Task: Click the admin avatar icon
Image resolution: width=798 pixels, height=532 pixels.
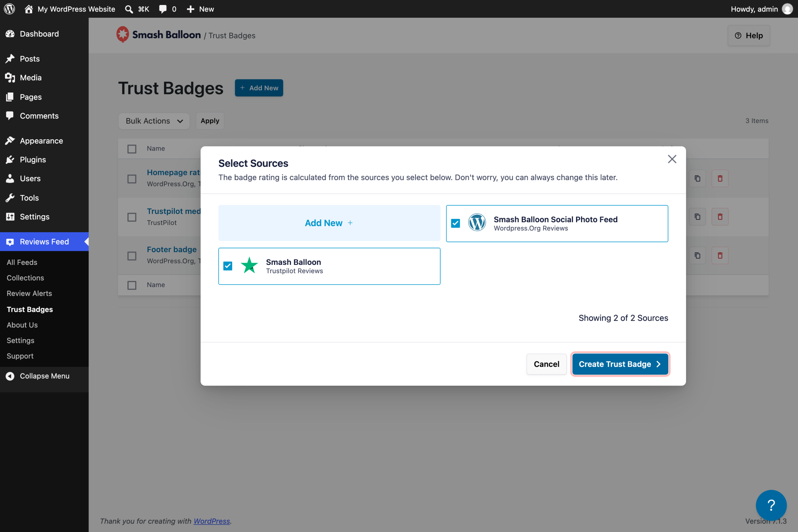Action: [x=787, y=9]
